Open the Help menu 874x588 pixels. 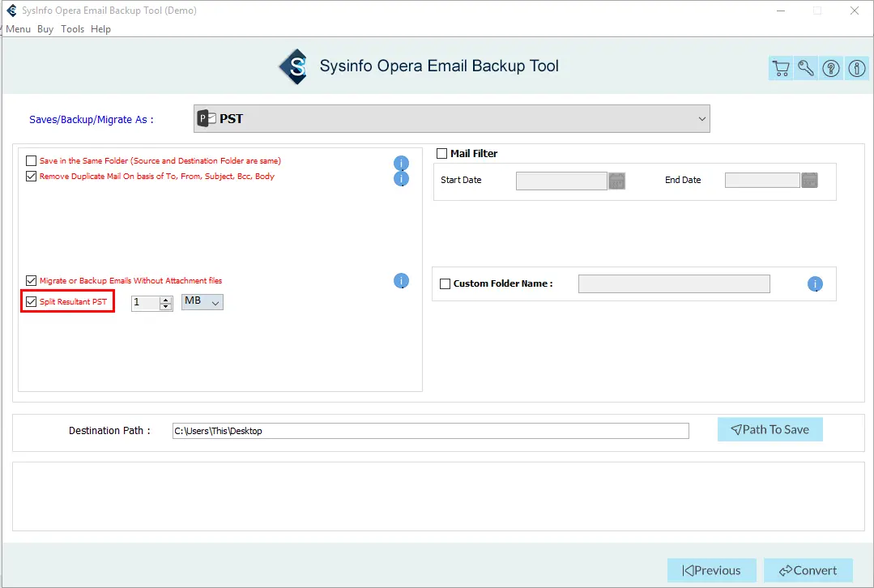pyautogui.click(x=100, y=29)
